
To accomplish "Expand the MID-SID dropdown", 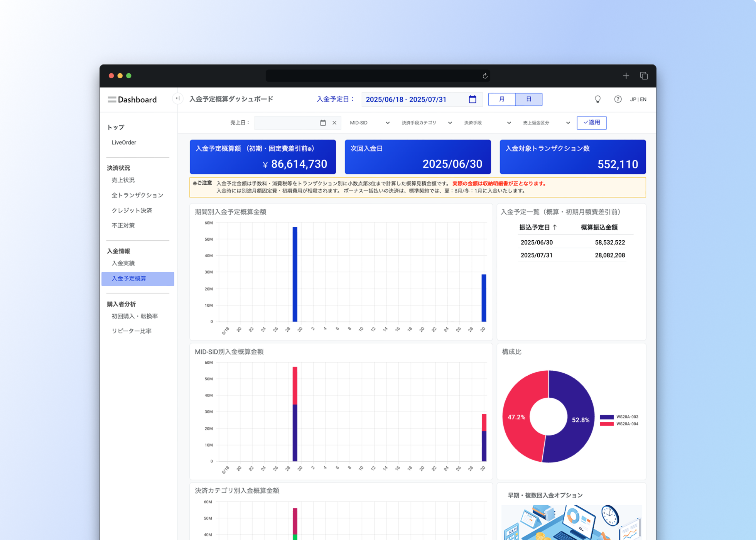I will 370,123.
